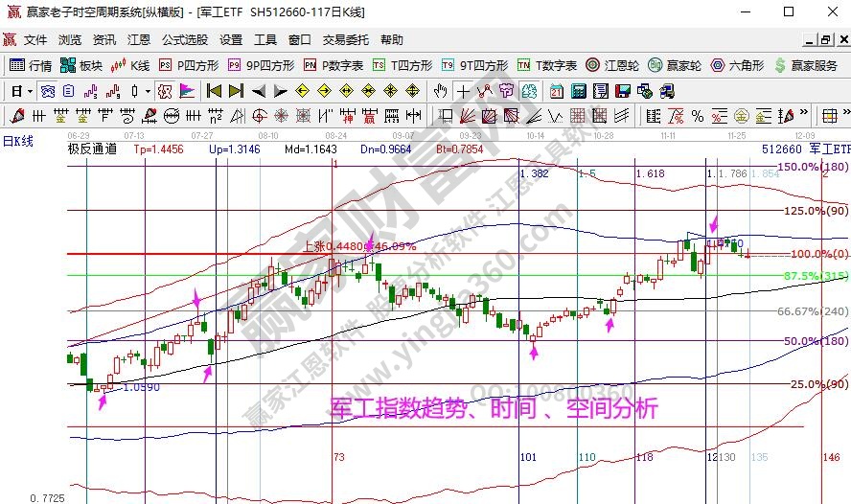This screenshot has width=851, height=504.
Task: Select the hand pan tool
Action: click(x=440, y=91)
